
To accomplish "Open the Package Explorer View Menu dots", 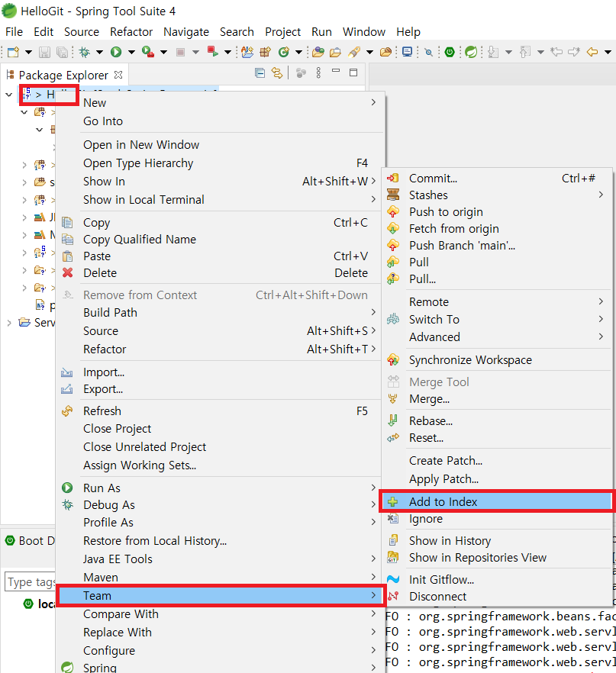I will tap(318, 73).
